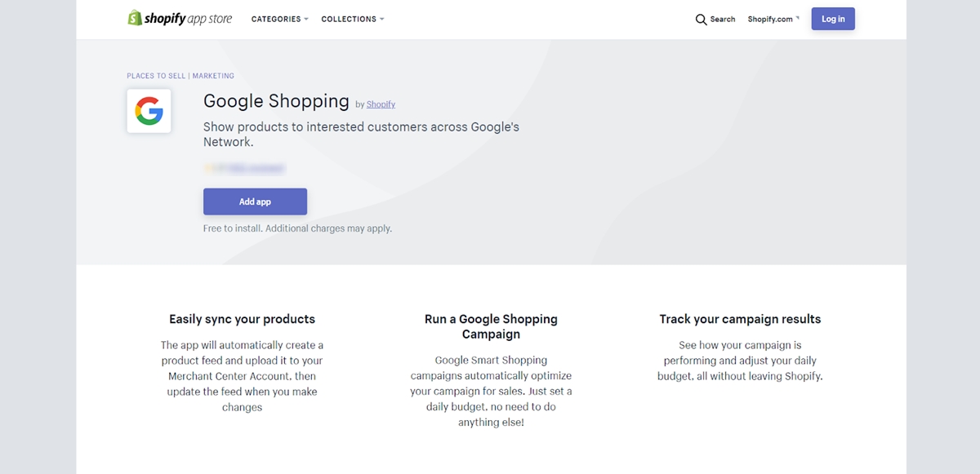The height and width of the screenshot is (474, 980).
Task: Select the Track your campaign results heading
Action: (x=740, y=319)
